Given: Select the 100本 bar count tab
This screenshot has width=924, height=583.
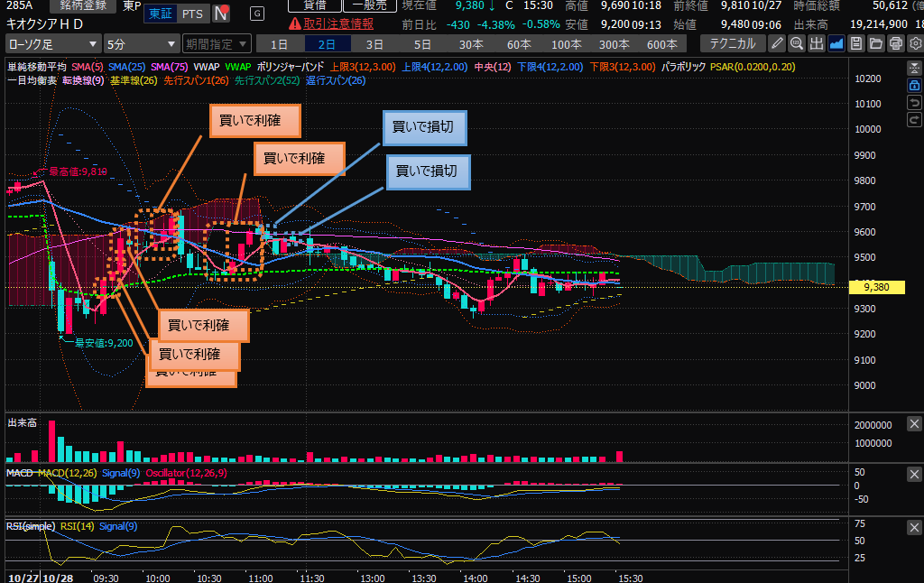Looking at the screenshot, I should click(x=567, y=44).
